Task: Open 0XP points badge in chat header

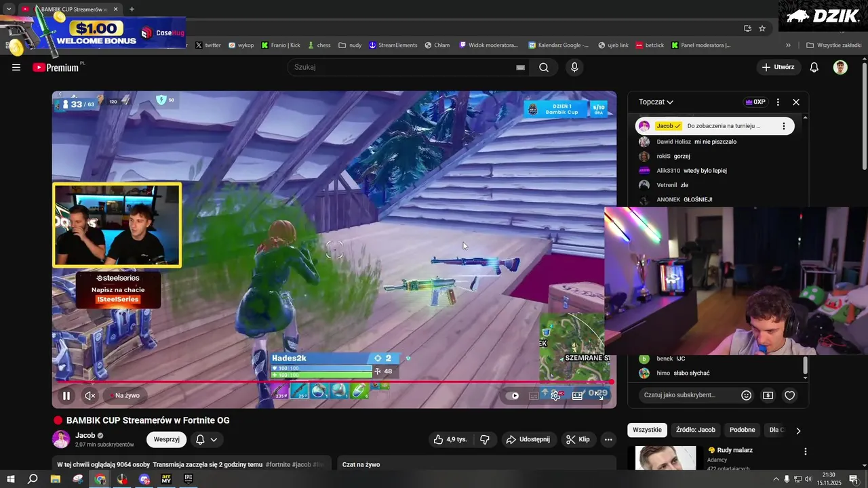Action: point(755,102)
